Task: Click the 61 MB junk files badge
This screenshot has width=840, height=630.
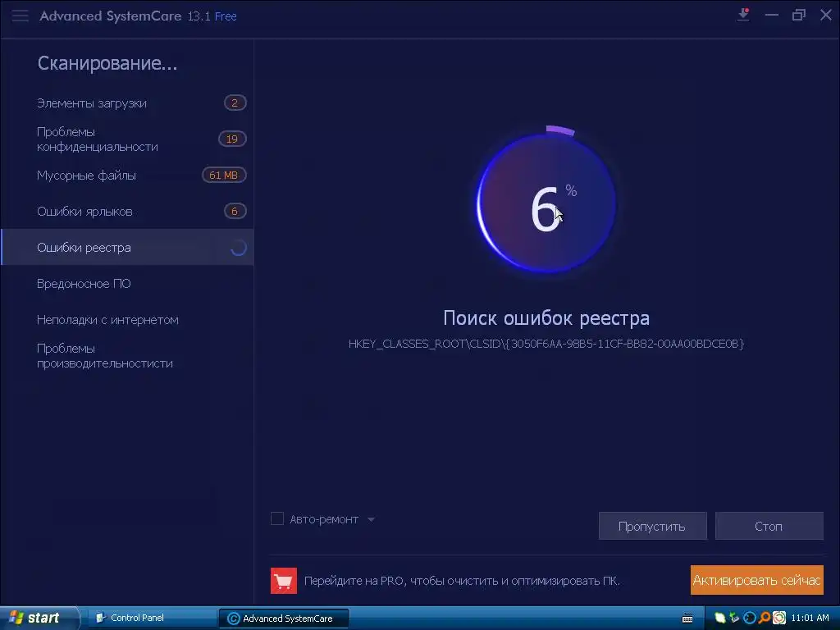Action: [223, 176]
